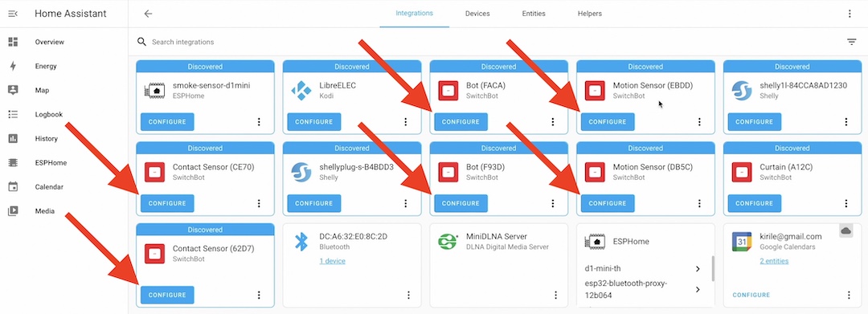Configure the Bot (FACA) SwitchBot
Viewport: 868px width, 314px height.
click(x=461, y=121)
